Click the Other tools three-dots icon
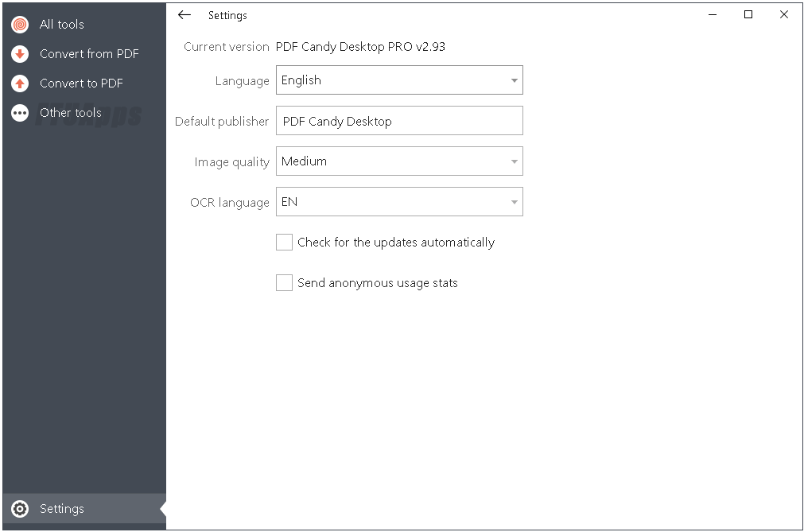The height and width of the screenshot is (532, 804). pos(20,113)
